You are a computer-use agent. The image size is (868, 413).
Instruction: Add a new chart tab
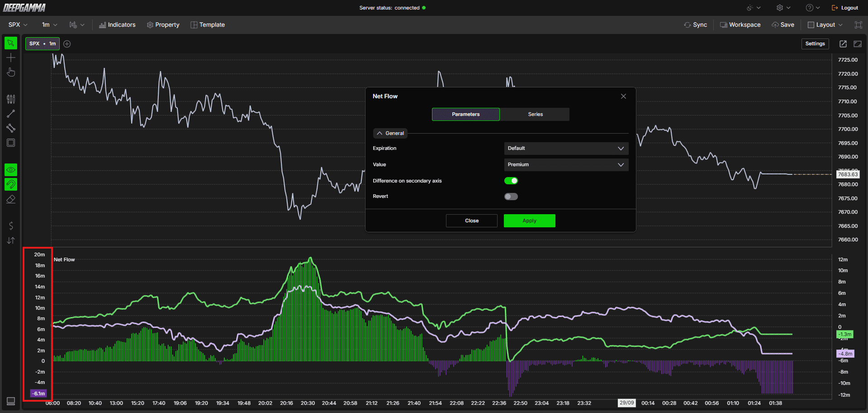pyautogui.click(x=67, y=44)
